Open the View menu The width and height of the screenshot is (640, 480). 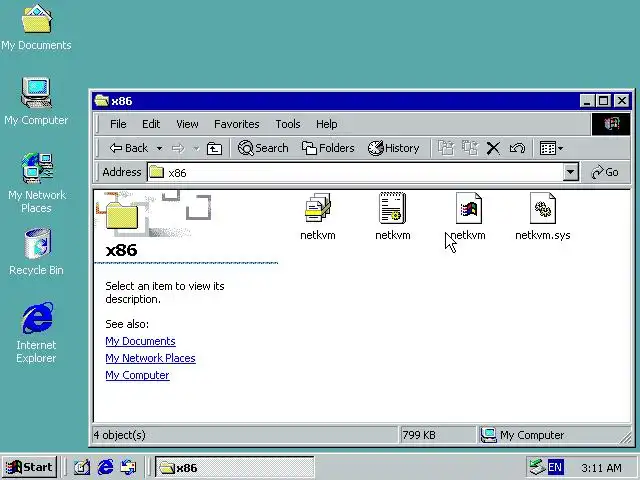[x=187, y=124]
